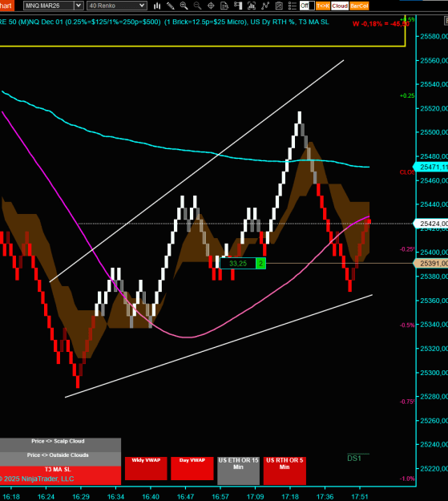Click the 25580,00 price axis label
Viewport: 448px width, 501px height.
click(x=434, y=36)
